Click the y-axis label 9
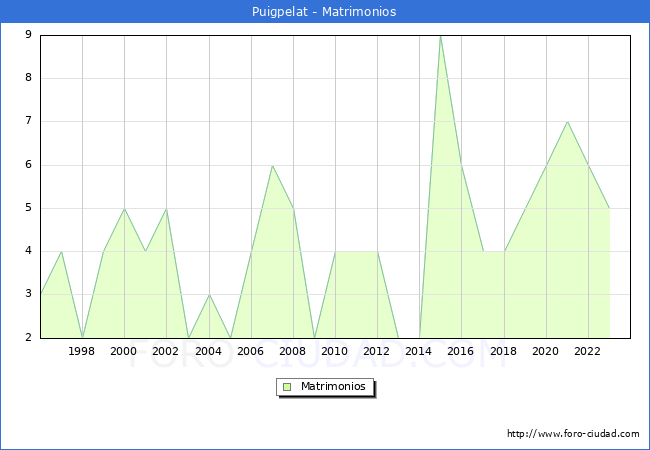Image resolution: width=650 pixels, height=450 pixels. [x=28, y=35]
